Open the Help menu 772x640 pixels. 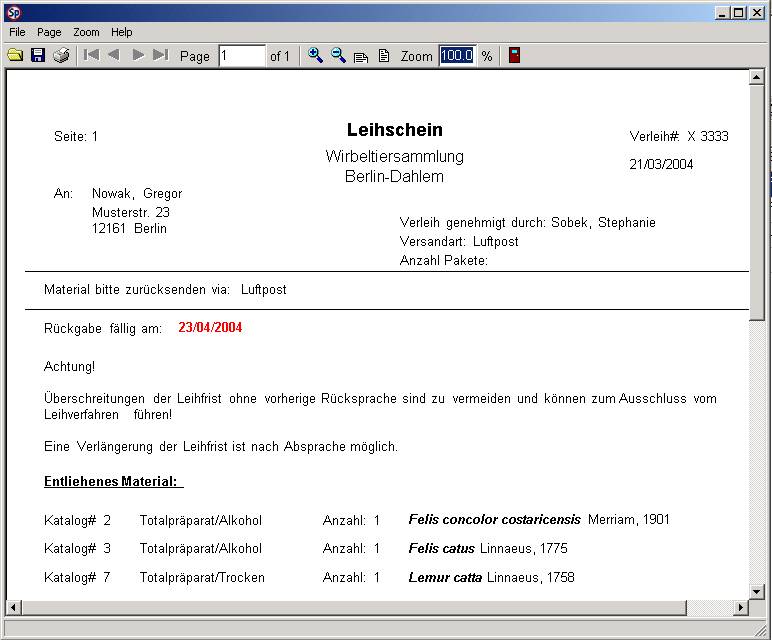(x=122, y=32)
